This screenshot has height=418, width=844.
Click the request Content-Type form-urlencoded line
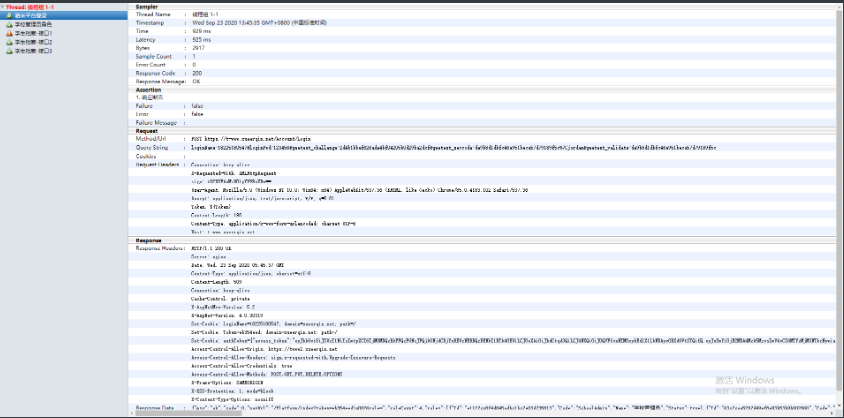click(x=273, y=223)
